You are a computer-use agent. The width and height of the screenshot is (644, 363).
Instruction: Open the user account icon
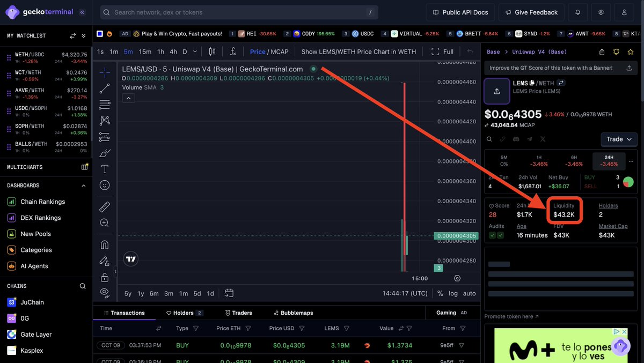pos(624,12)
